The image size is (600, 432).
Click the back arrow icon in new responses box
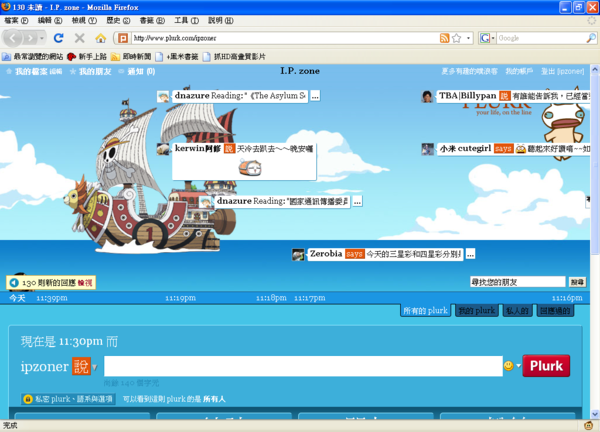point(14,283)
